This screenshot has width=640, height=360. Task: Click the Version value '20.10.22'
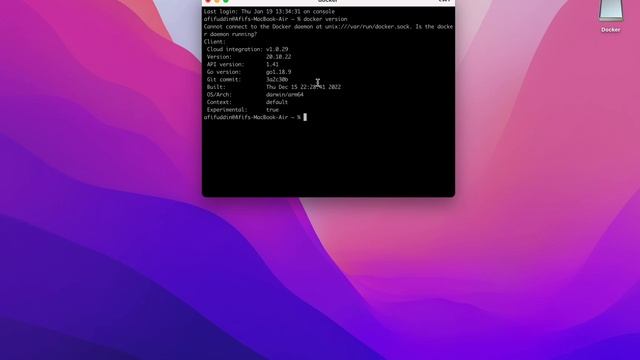click(x=279, y=57)
